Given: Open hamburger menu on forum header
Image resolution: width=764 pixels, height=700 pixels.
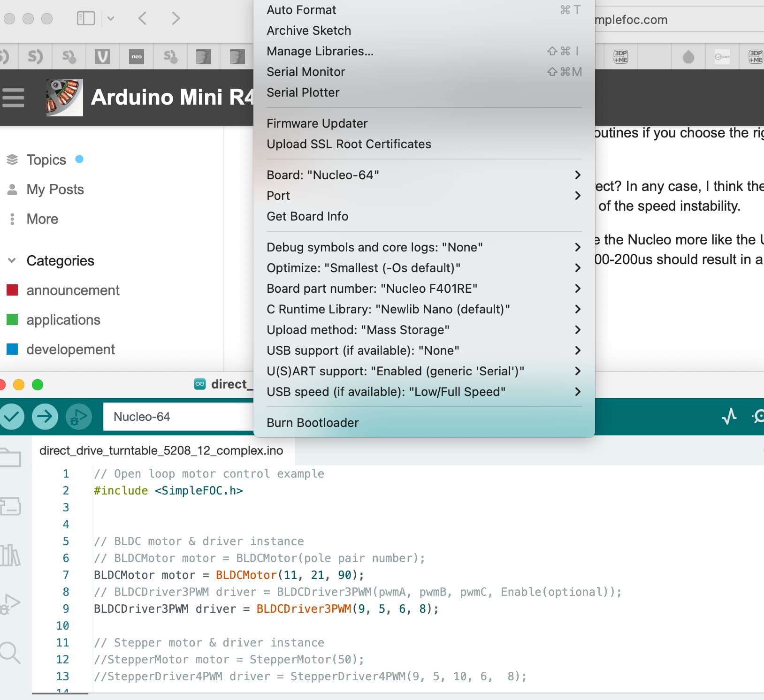Looking at the screenshot, I should (13, 98).
